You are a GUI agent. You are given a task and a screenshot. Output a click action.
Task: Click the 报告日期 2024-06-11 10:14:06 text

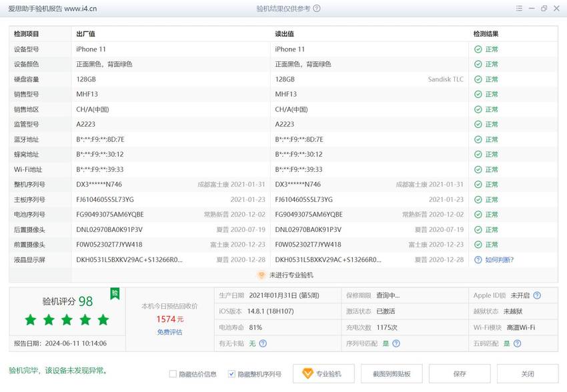[x=61, y=343]
